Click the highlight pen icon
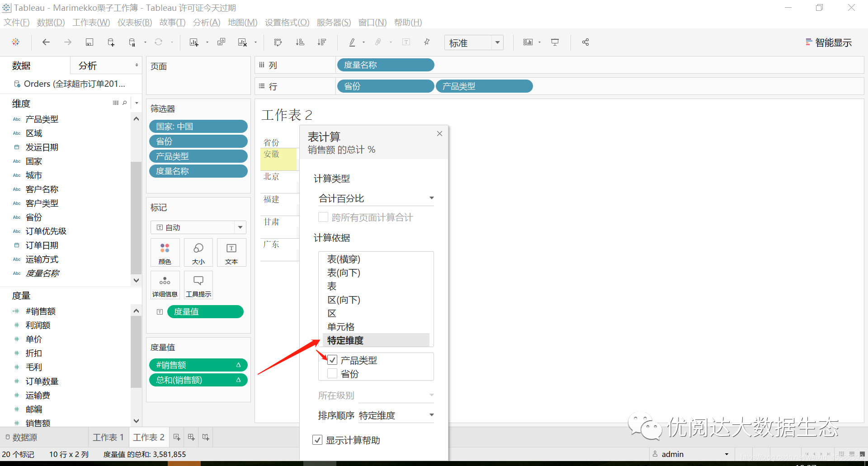The width and height of the screenshot is (868, 466). 352,42
